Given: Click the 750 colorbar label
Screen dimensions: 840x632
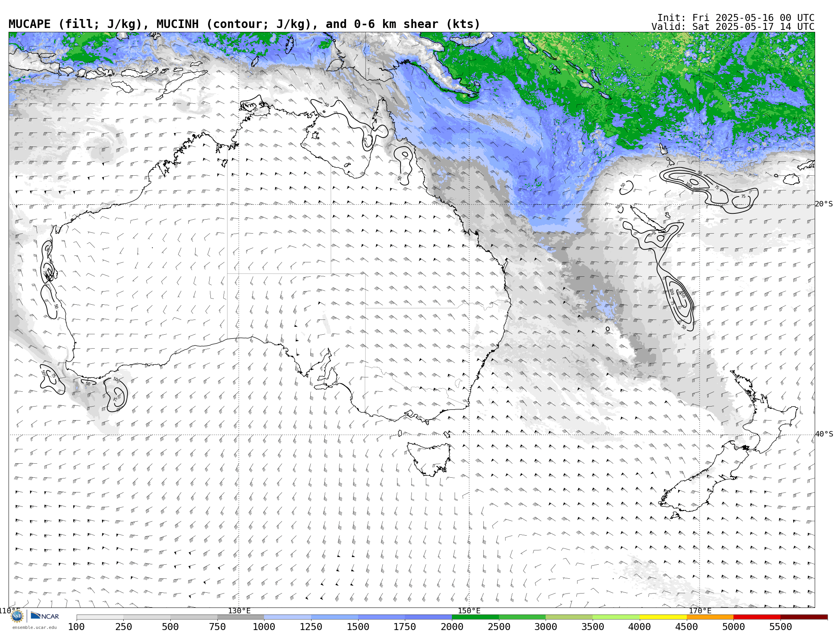Looking at the screenshot, I should 217,627.
